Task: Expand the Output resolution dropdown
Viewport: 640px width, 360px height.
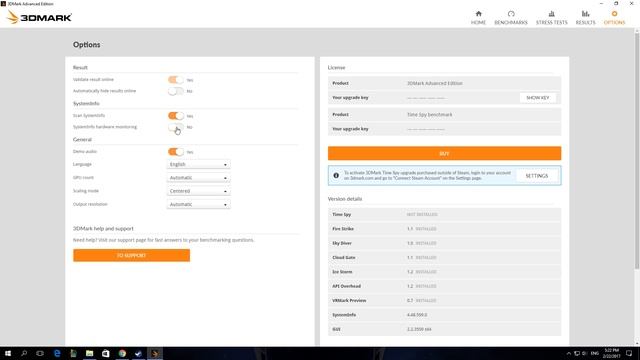Action: [198, 204]
